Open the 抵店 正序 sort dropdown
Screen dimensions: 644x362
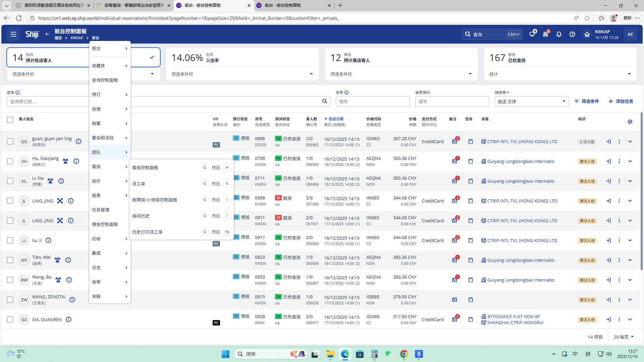(x=531, y=102)
